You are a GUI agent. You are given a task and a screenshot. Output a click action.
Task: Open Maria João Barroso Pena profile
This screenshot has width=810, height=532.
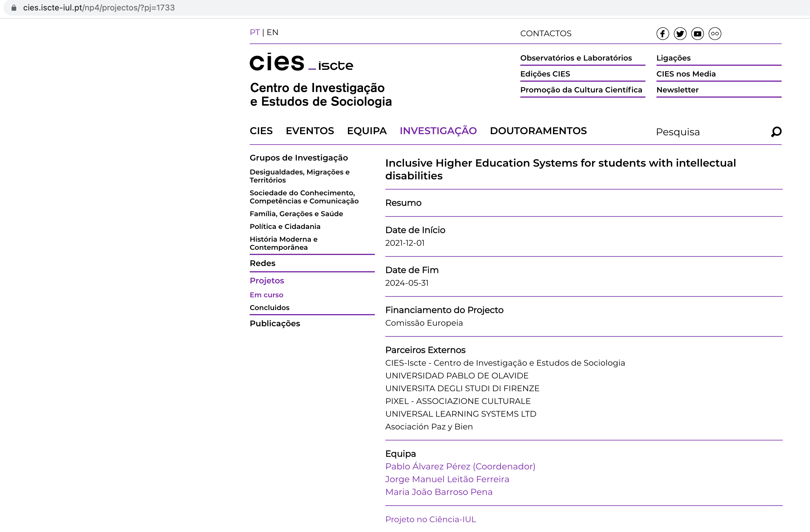[x=439, y=492]
